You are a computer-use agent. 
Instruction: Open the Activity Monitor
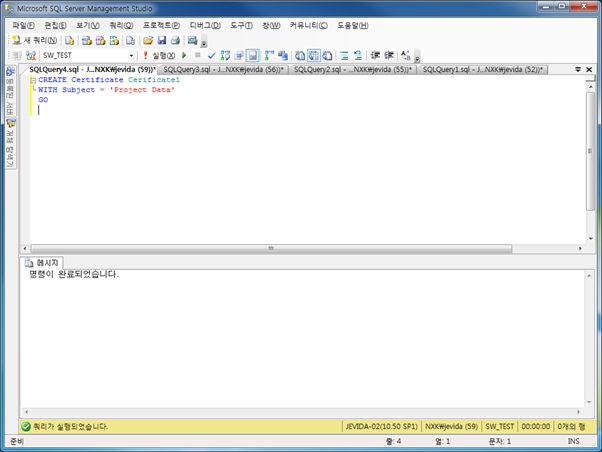pos(192,40)
